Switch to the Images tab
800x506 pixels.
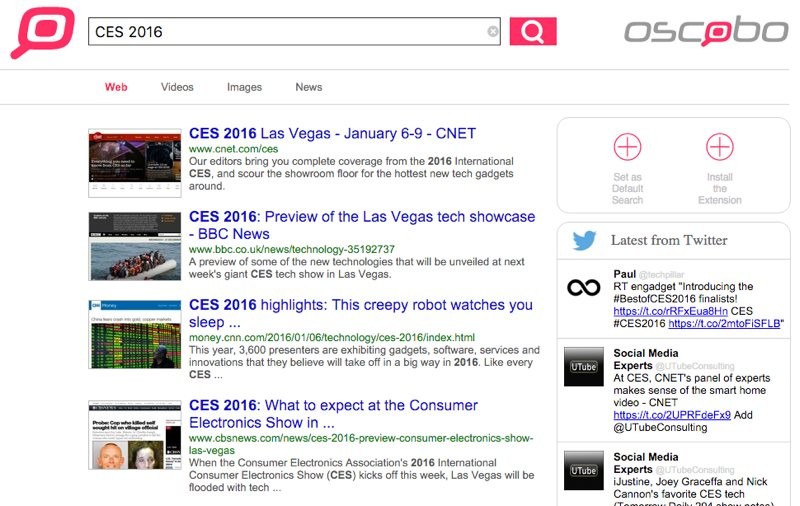click(244, 87)
